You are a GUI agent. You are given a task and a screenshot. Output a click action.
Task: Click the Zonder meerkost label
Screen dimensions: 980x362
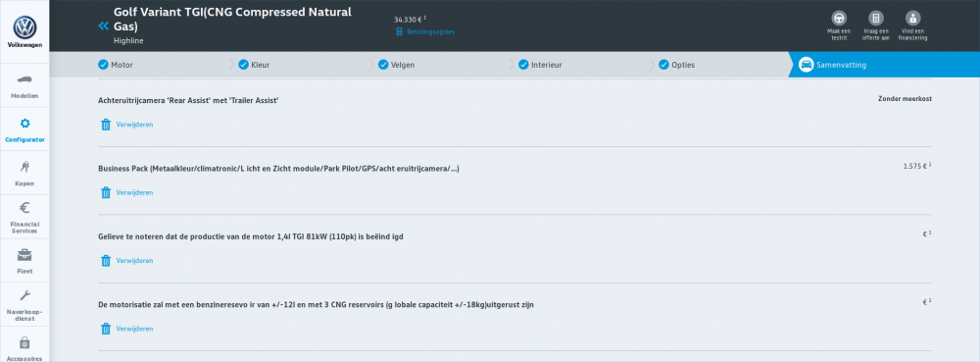click(905, 99)
